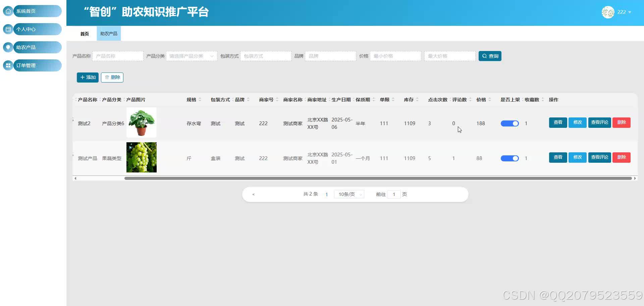This screenshot has width=644, height=306.
Task: Click the 产品名称 search field
Action: click(118, 56)
